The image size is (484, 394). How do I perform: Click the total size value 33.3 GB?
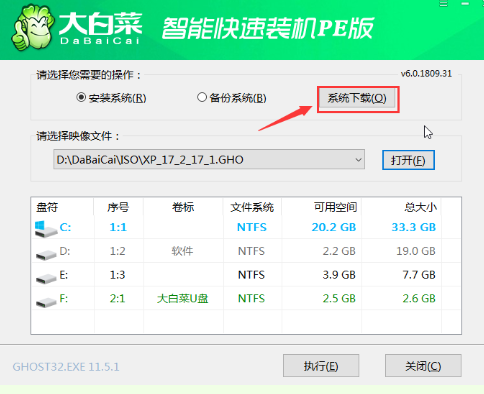point(414,227)
